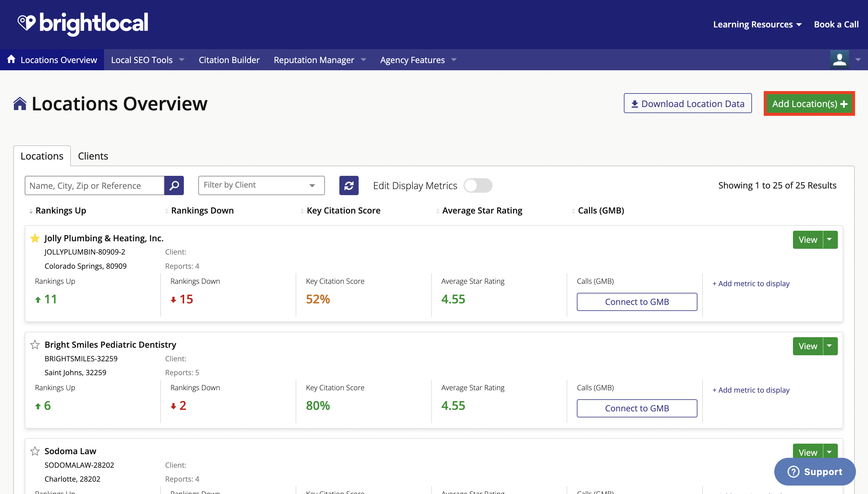This screenshot has height=494, width=868.
Task: Focus the Name, City, Zip search field
Action: tap(95, 185)
